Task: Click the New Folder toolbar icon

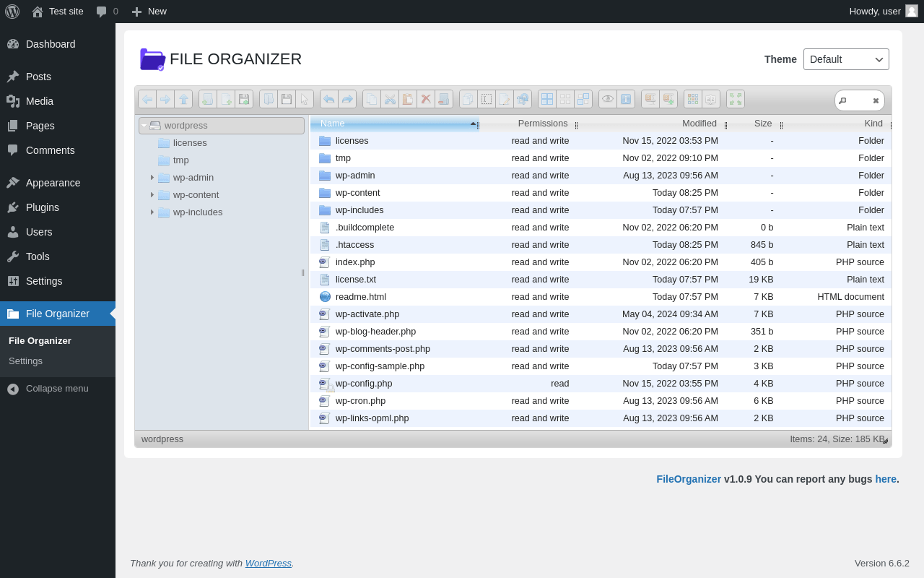Action: 208,99
